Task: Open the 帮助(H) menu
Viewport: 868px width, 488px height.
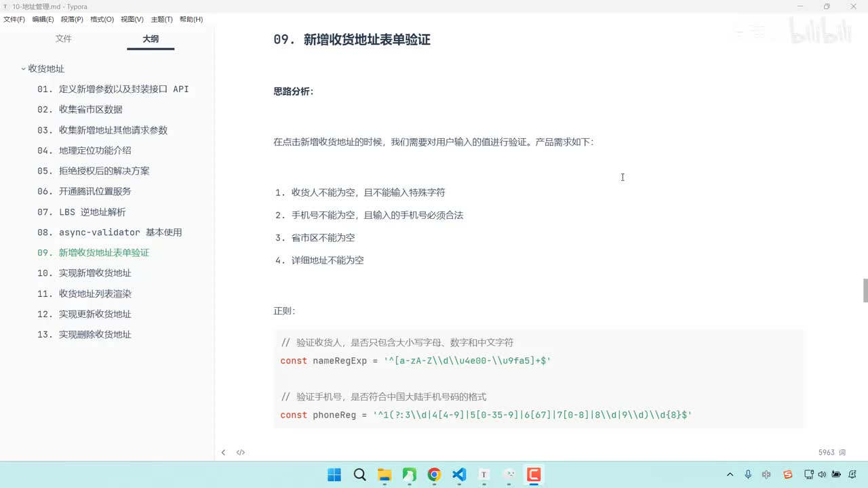Action: tap(191, 20)
